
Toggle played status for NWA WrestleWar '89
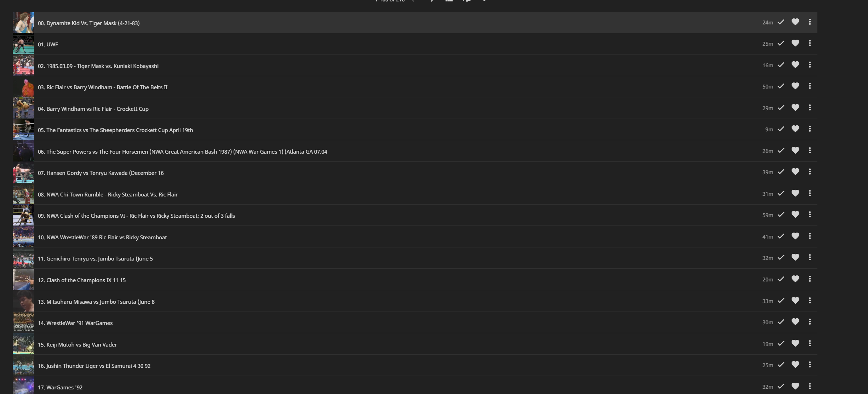(781, 236)
